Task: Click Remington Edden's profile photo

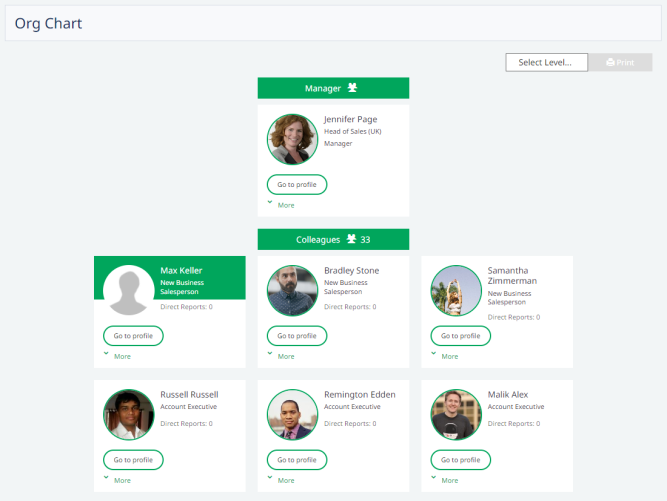Action: coord(292,414)
